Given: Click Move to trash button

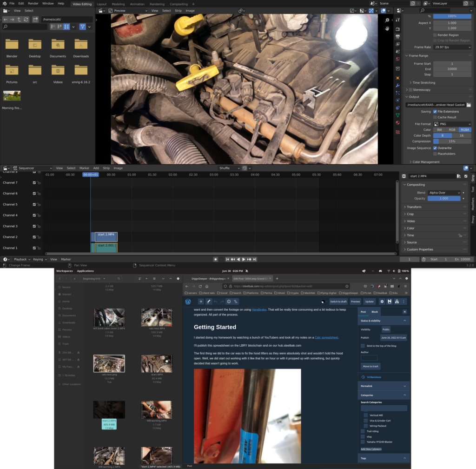Looking at the screenshot, I should point(370,366).
